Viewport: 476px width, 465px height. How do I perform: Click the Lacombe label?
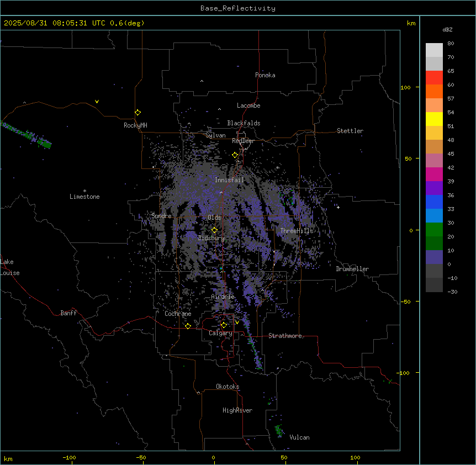tap(248, 105)
